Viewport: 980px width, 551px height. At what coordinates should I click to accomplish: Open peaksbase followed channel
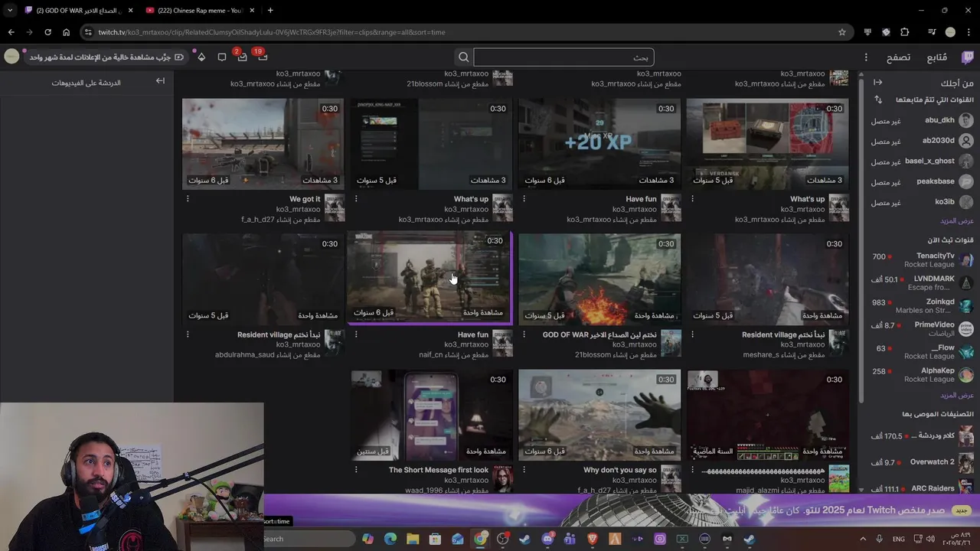click(923, 182)
